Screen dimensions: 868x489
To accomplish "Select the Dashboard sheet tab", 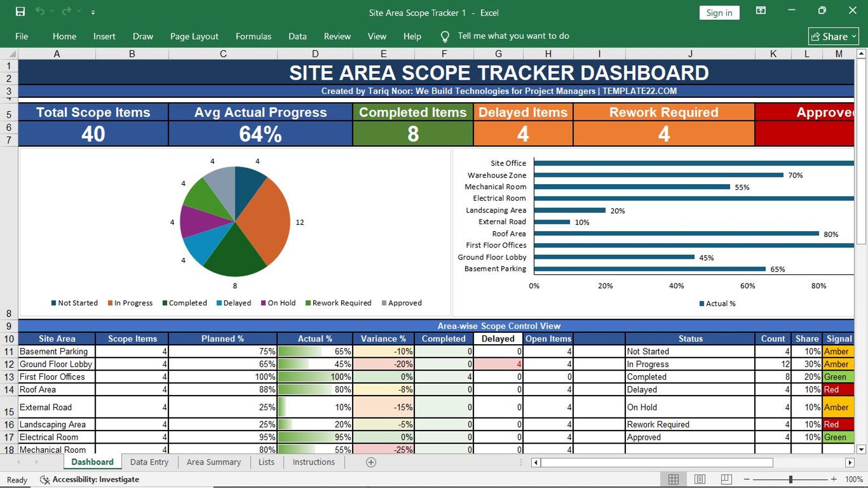I will pyautogui.click(x=92, y=462).
